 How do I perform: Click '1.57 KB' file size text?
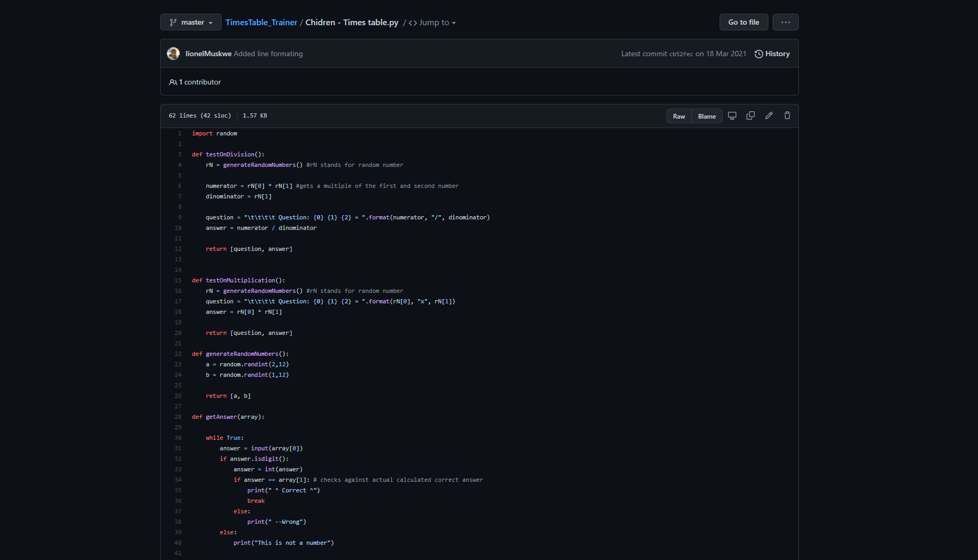pos(255,115)
